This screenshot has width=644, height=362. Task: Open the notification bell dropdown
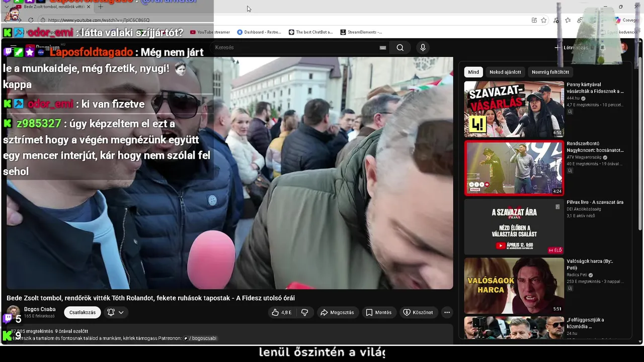[115, 312]
